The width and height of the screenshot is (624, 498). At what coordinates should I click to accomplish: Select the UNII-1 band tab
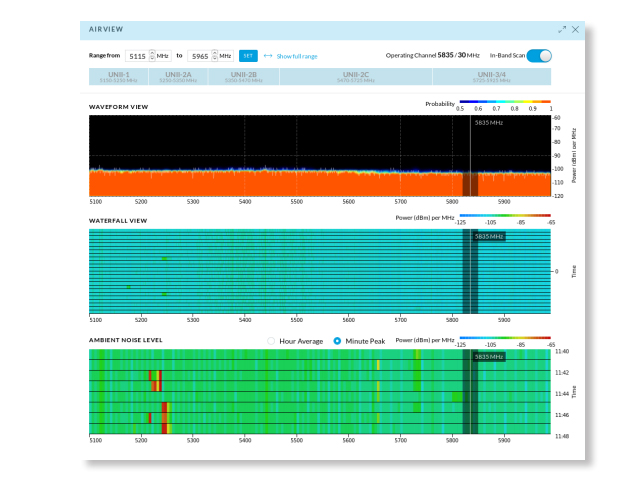(119, 76)
